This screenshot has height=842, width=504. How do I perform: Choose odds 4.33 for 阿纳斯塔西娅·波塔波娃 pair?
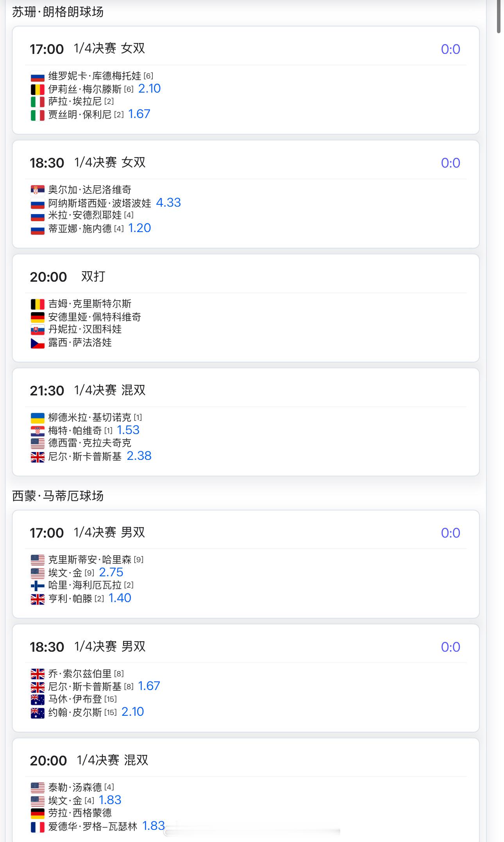coord(168,202)
